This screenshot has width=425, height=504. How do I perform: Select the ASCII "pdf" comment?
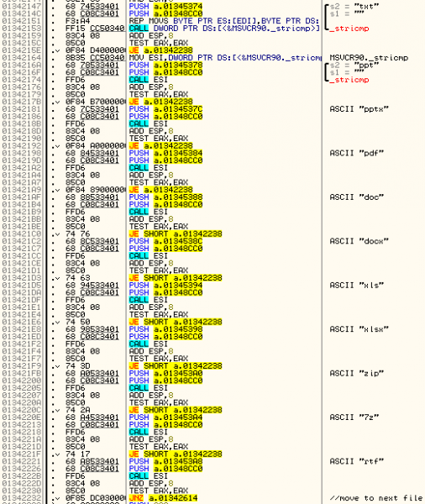357,153
